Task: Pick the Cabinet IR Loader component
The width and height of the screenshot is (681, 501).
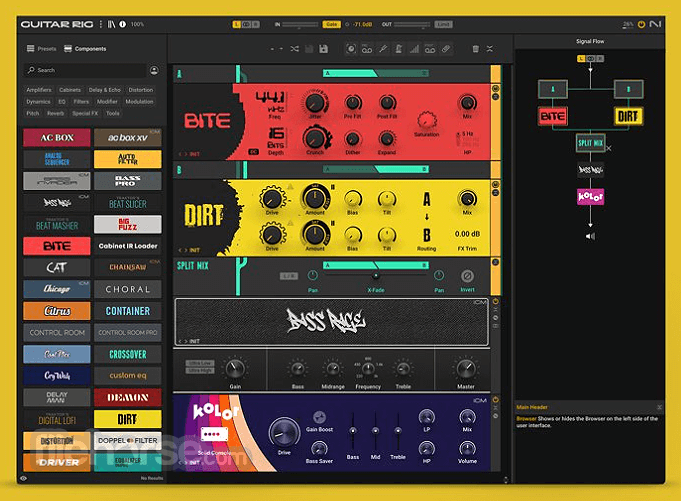Action: (128, 246)
